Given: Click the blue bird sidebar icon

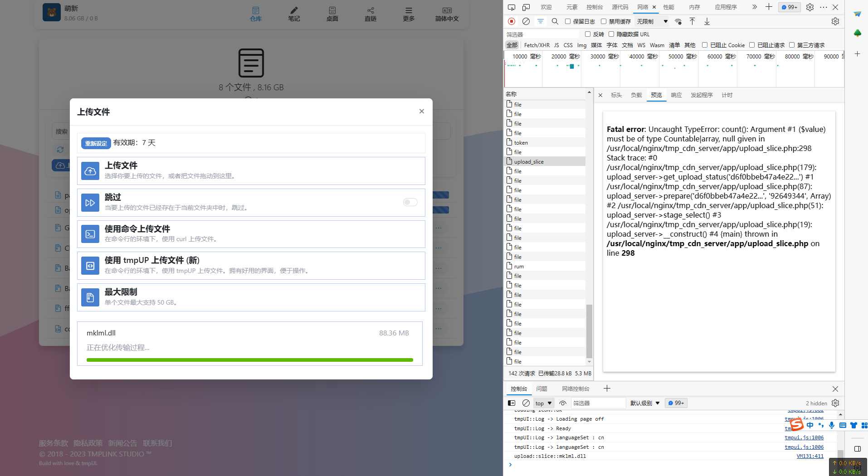Looking at the screenshot, I should pos(857,14).
